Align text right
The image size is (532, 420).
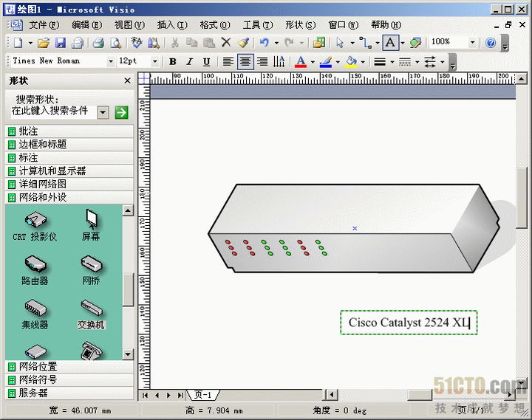point(262,62)
